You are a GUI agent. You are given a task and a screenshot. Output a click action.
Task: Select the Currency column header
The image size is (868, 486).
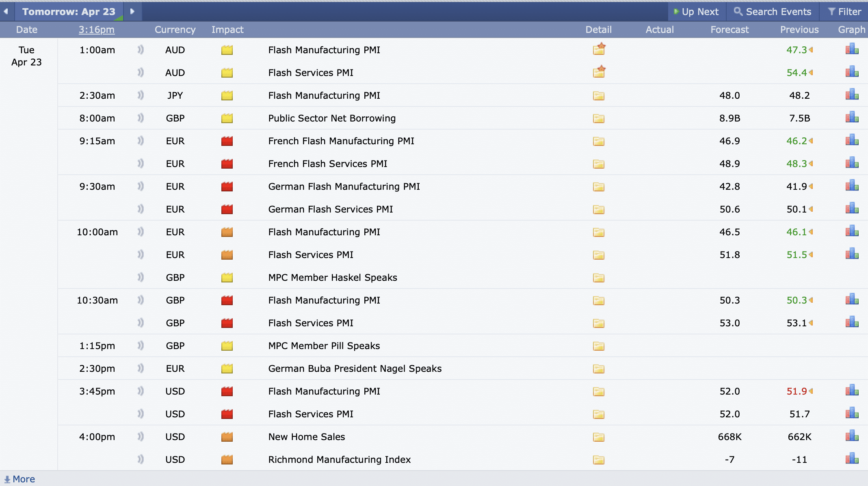point(175,30)
